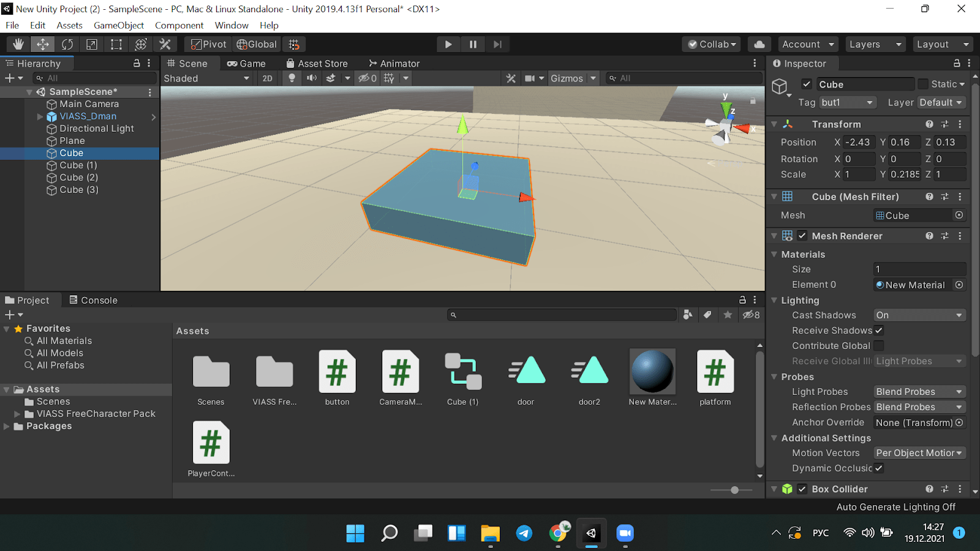Toggle scene audio speaker icon
The image size is (980, 551).
pyautogui.click(x=312, y=78)
